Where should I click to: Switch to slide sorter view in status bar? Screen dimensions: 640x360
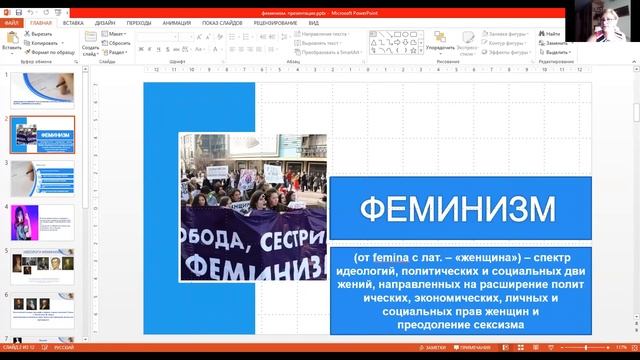521,348
